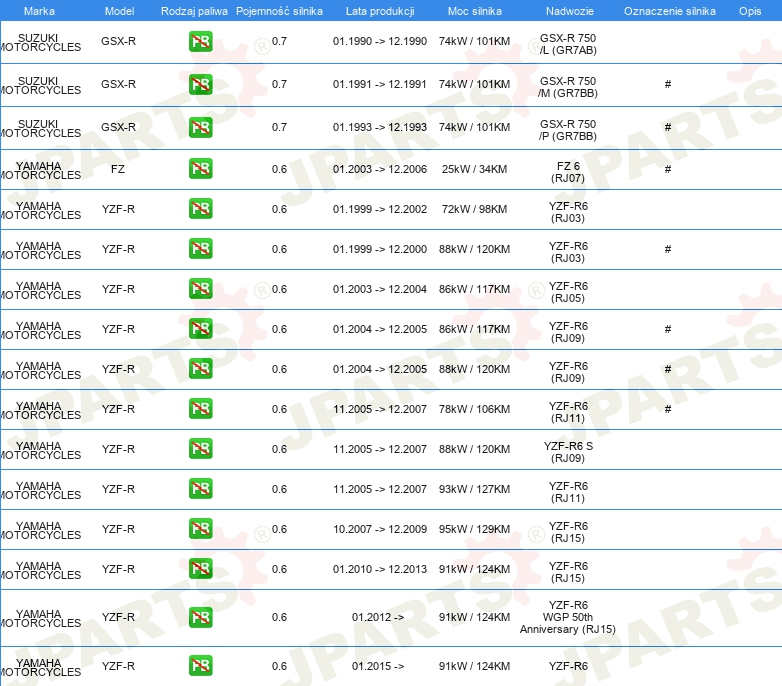This screenshot has width=782, height=686.
Task: Click the # engine mark in the FZ 6 row
Action: tap(668, 169)
